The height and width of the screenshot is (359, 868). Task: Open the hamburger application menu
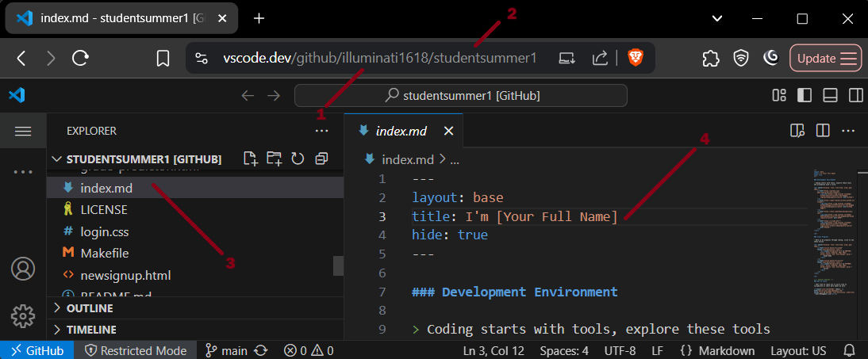pos(23,131)
